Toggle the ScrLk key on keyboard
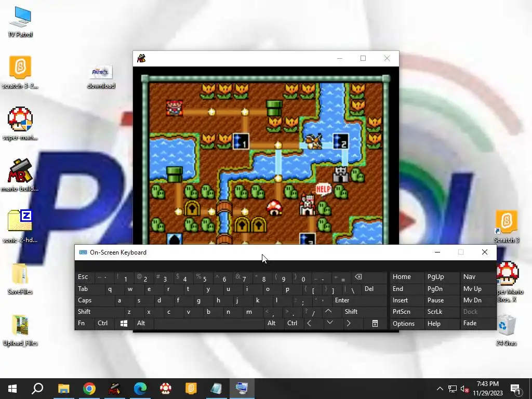This screenshot has width=532, height=399. pos(442,312)
